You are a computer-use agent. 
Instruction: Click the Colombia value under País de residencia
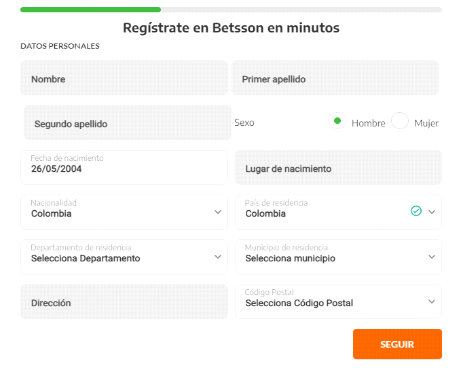(x=265, y=214)
